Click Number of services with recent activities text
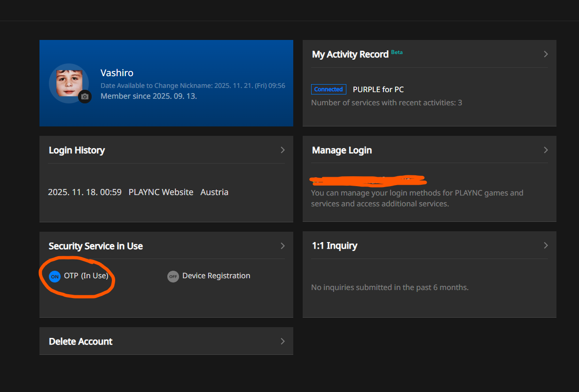The height and width of the screenshot is (392, 579). 386,102
